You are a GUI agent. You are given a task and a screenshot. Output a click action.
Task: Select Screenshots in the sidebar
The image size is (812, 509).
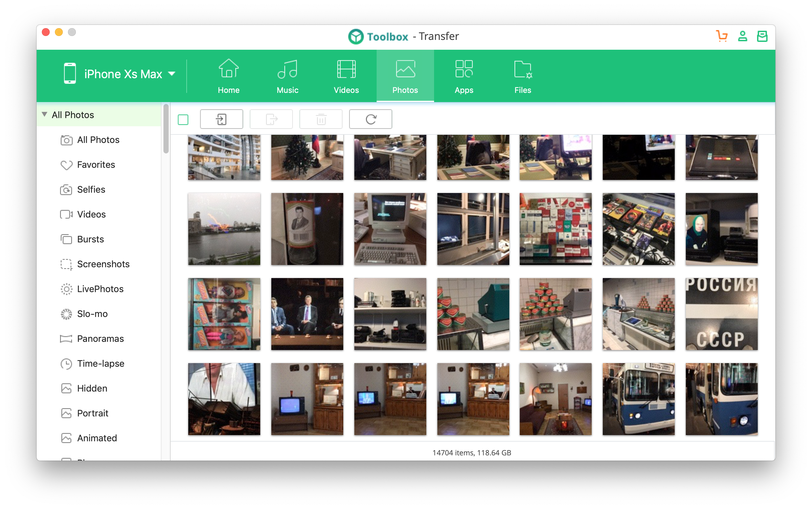coord(103,264)
